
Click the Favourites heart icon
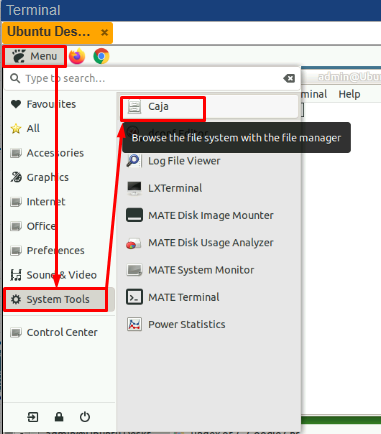click(x=16, y=104)
